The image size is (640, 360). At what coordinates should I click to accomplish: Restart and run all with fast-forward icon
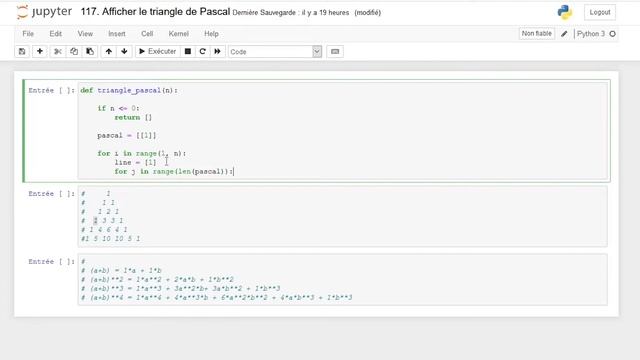pos(218,51)
